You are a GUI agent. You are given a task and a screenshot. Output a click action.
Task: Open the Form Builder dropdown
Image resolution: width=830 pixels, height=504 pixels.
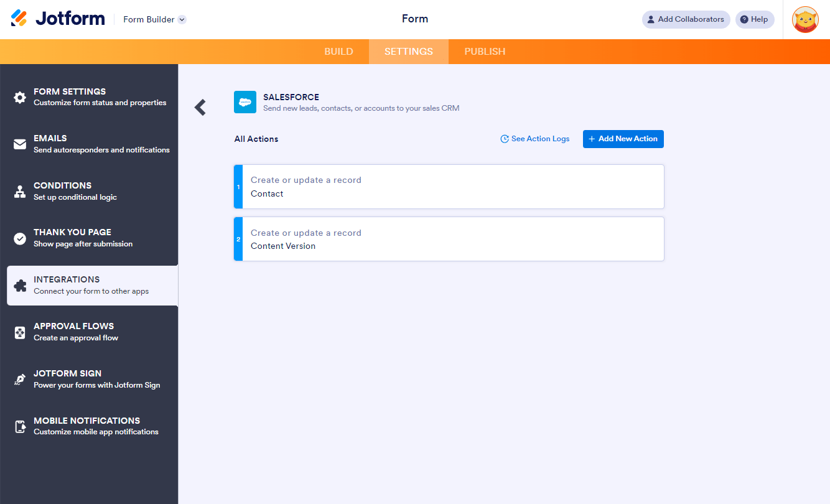154,19
